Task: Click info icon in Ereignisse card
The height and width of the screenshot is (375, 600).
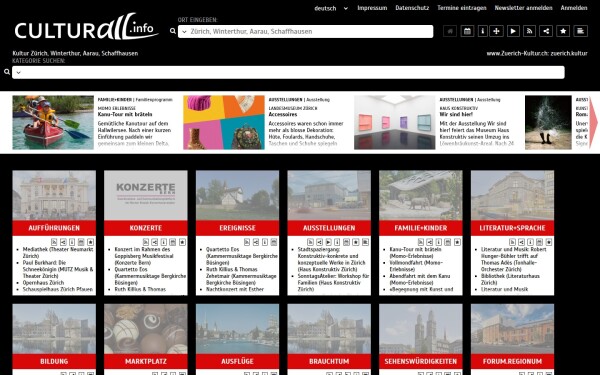Action: (x=265, y=242)
